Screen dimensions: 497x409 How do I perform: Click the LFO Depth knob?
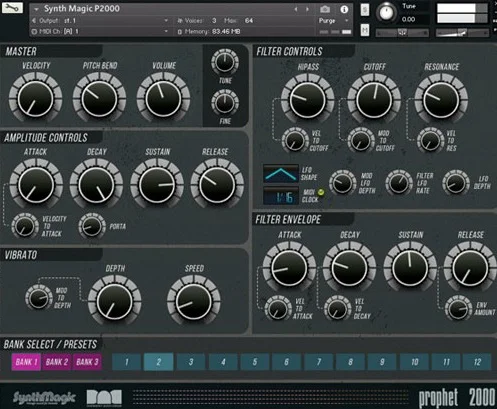tap(456, 183)
